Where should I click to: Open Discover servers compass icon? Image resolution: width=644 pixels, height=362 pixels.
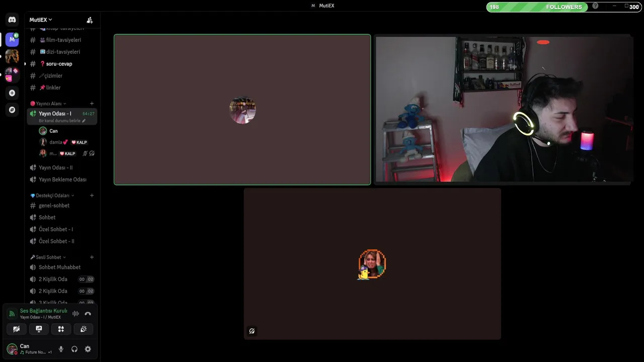12,110
